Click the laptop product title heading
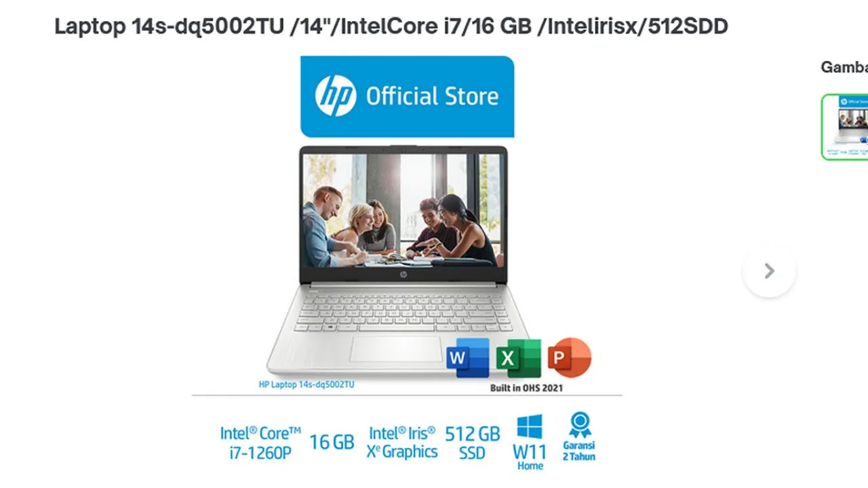The width and height of the screenshot is (868, 488). [391, 26]
